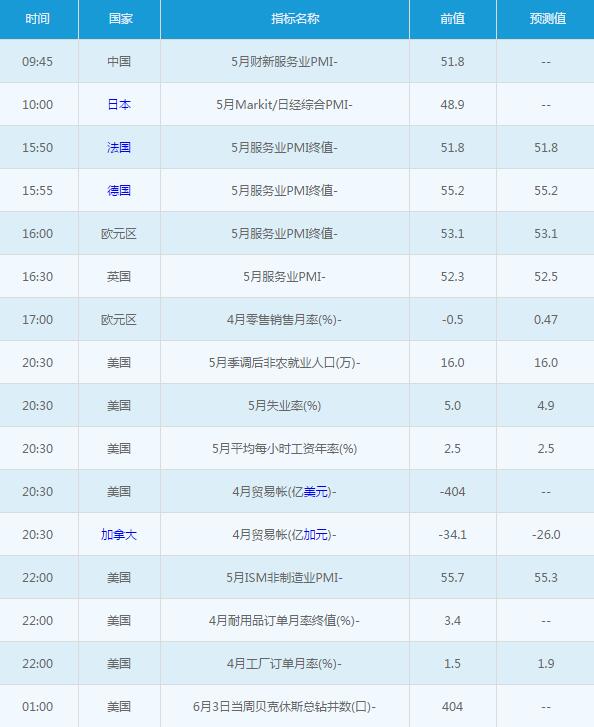Select the 英国 country cell
The width and height of the screenshot is (594, 727).
(x=119, y=277)
